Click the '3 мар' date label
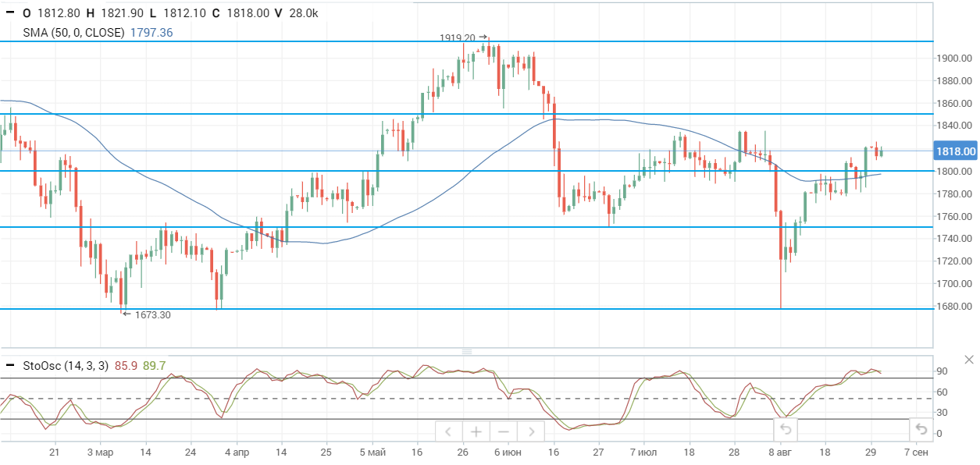This screenshot has width=980, height=465. 101,453
